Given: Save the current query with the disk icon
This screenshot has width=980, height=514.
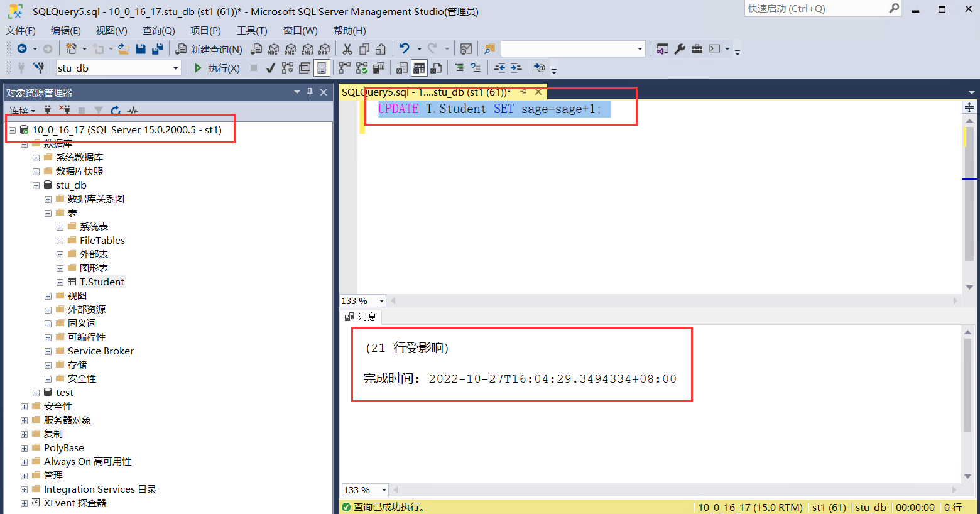Looking at the screenshot, I should 141,49.
